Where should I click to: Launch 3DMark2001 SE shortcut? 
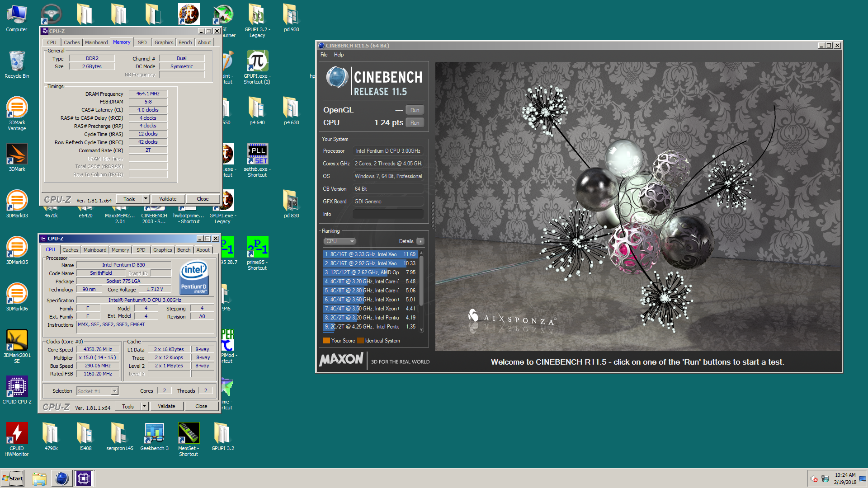(17, 346)
